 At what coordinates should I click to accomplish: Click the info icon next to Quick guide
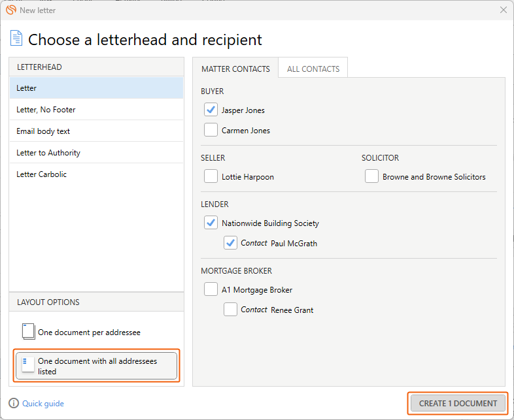pyautogui.click(x=14, y=403)
